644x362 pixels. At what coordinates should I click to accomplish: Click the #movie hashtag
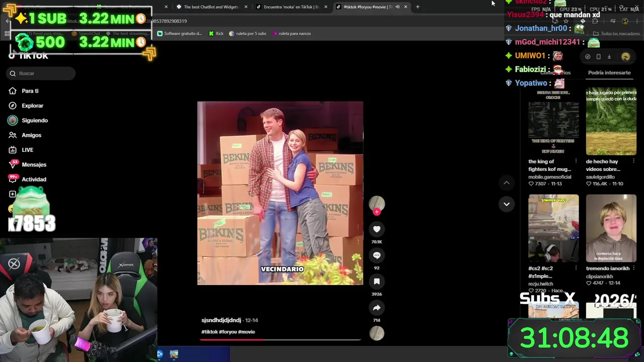tap(247, 332)
